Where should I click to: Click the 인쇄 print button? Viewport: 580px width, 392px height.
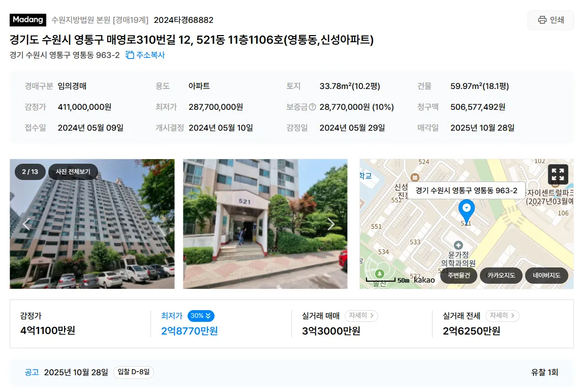tap(551, 20)
